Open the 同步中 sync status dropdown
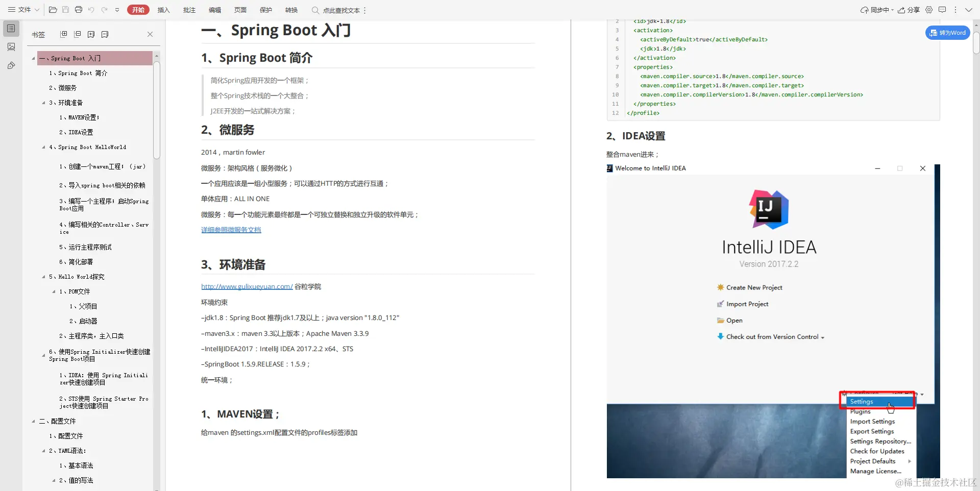980x491 pixels. click(x=877, y=9)
